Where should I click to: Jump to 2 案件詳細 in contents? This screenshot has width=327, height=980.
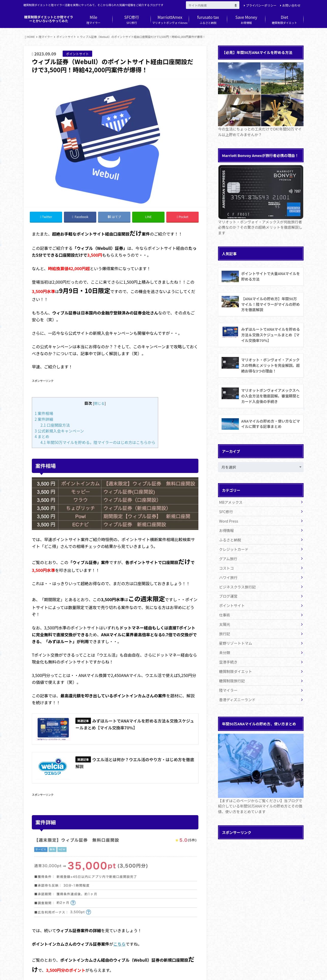(44, 419)
